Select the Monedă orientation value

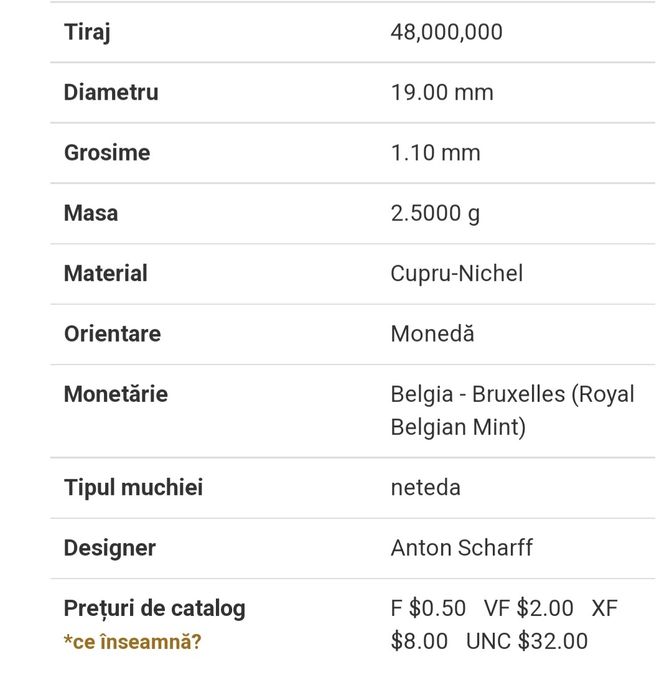(432, 333)
